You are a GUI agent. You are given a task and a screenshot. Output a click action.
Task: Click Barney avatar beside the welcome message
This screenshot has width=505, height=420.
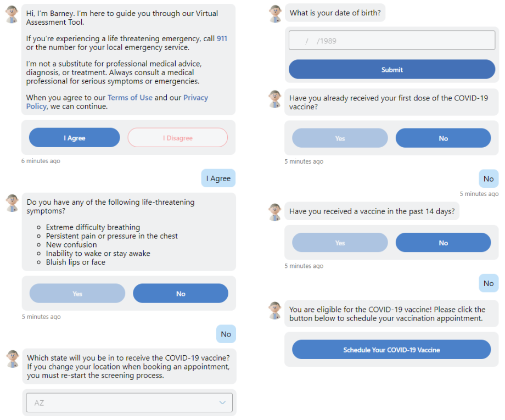click(x=12, y=14)
